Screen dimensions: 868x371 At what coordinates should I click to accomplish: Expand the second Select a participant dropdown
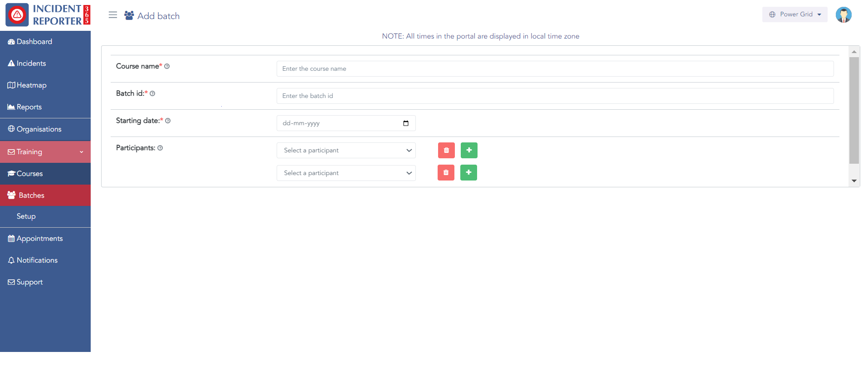tap(346, 173)
